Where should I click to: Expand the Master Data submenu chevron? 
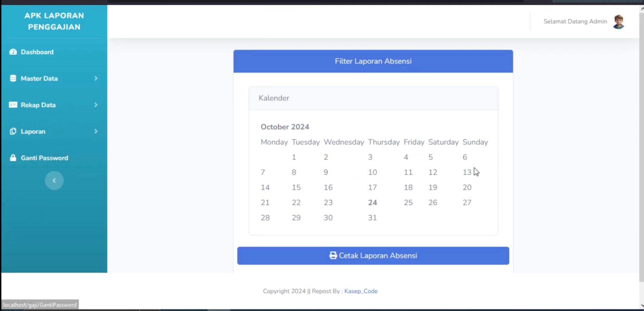click(96, 78)
